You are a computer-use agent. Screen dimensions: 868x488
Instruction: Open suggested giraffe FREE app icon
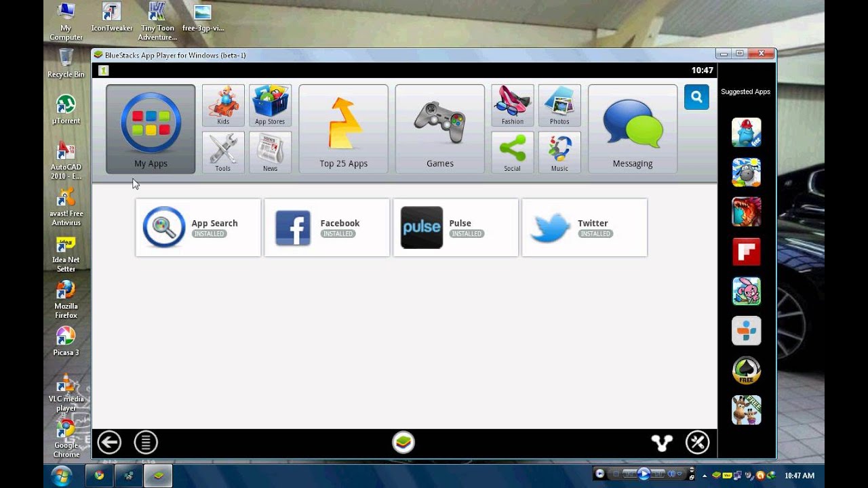click(x=746, y=410)
